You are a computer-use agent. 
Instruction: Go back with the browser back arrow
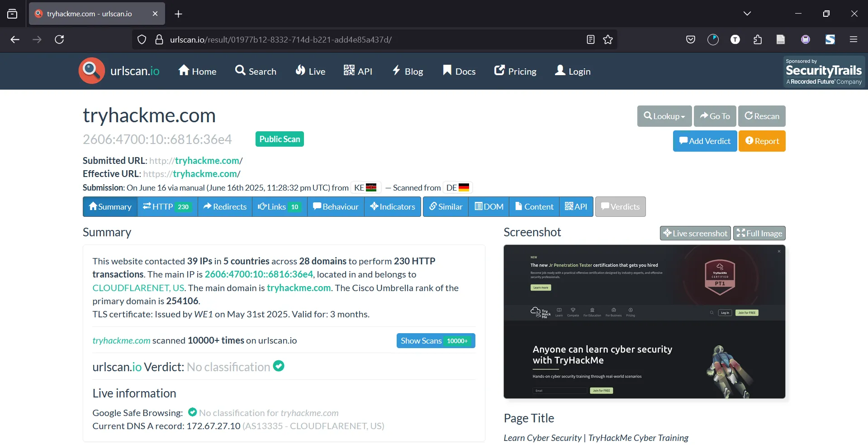(x=15, y=39)
